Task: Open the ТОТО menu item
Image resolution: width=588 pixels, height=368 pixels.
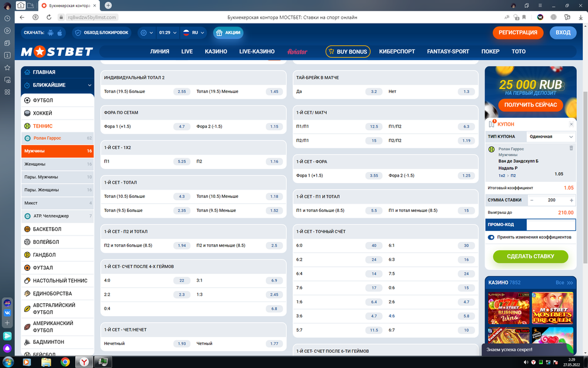Action: [519, 51]
